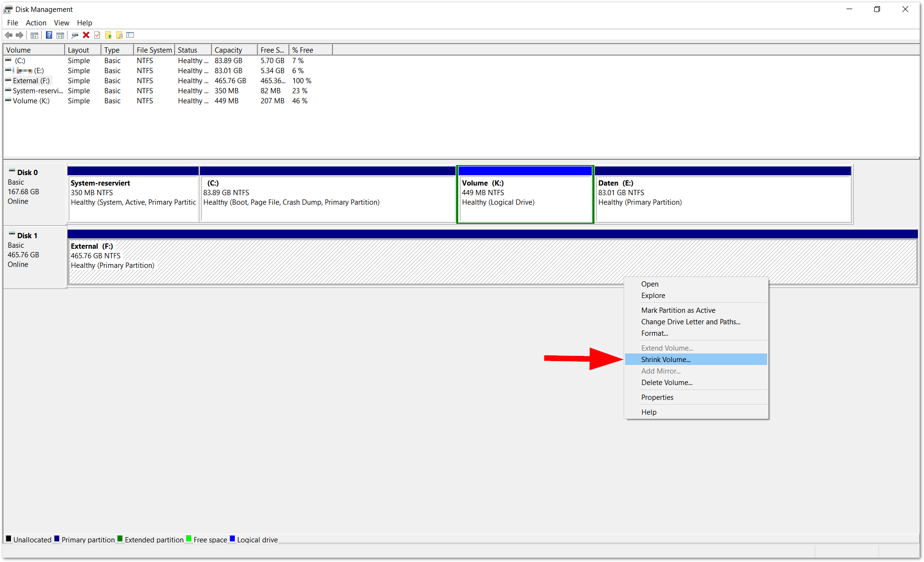This screenshot has height=562, width=924.
Task: Open Properties from the context menu
Action: coord(657,397)
